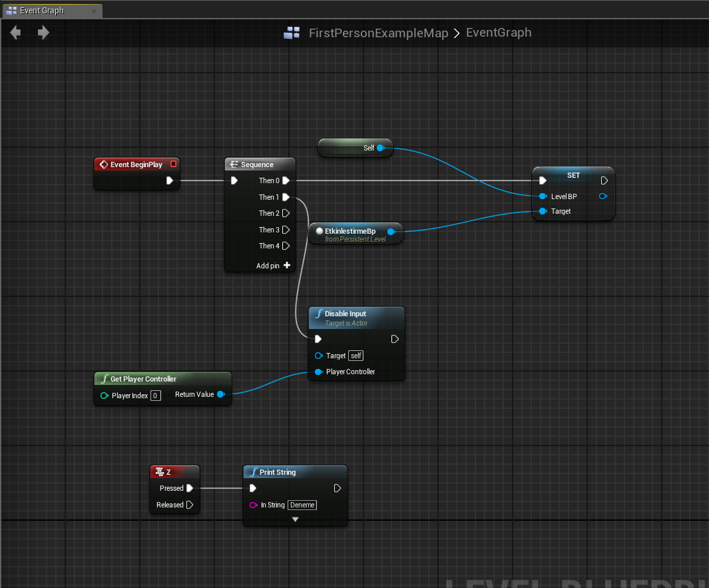
Task: Click the EventGraph breadcrumb link
Action: 499,33
